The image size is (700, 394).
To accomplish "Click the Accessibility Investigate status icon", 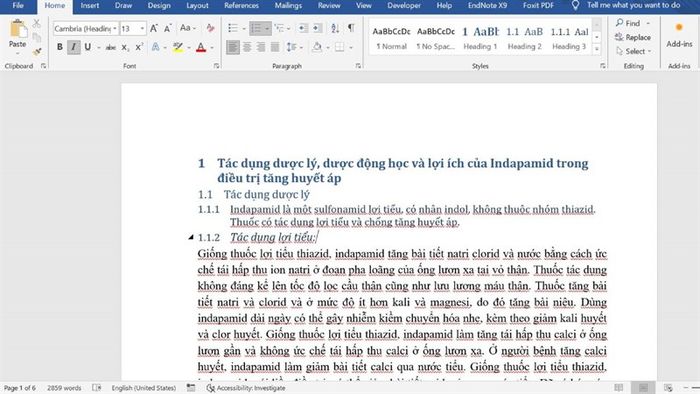I will [x=211, y=388].
